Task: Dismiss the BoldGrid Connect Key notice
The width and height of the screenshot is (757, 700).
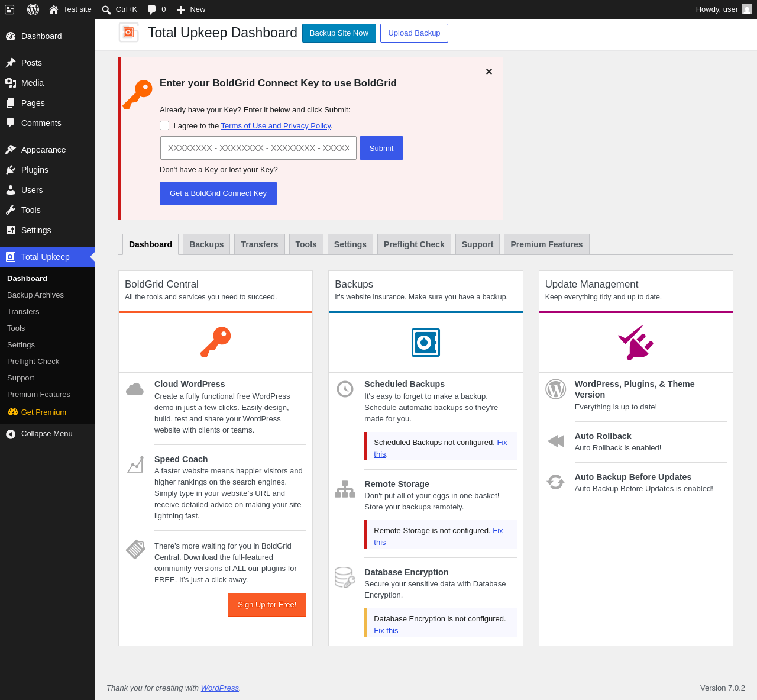Action: [x=489, y=72]
